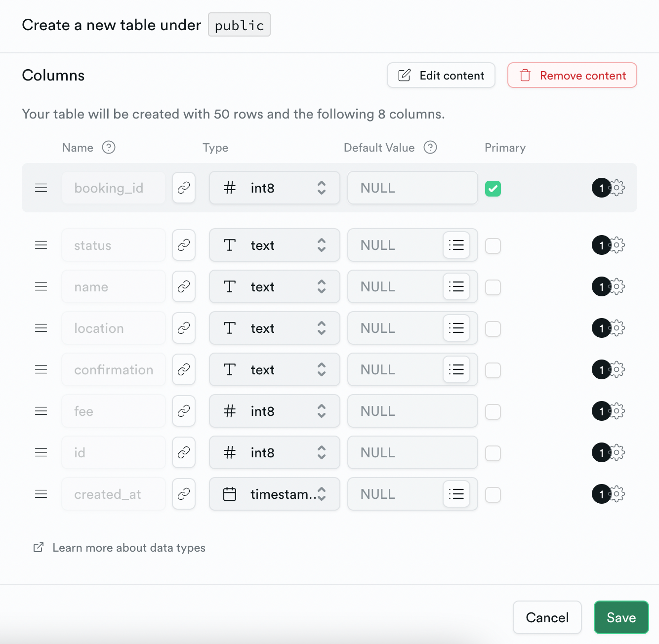Click the public schema label

point(239,25)
